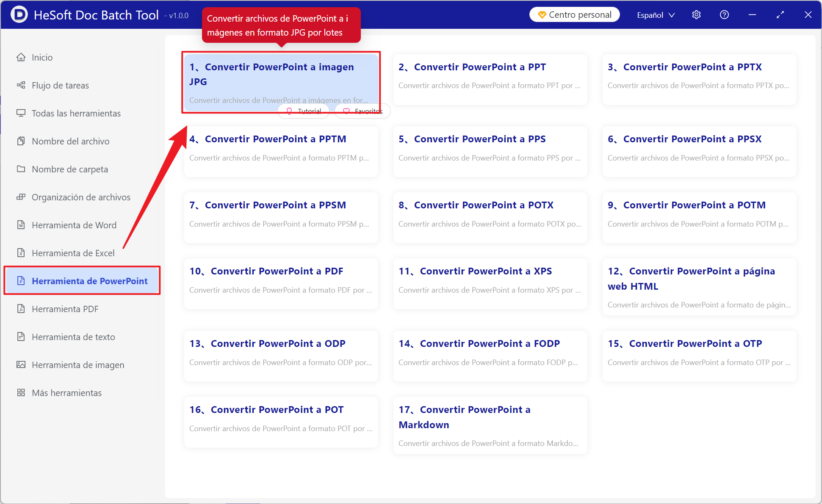Open Convertir PowerPoint a POTM card
The height and width of the screenshot is (504, 822).
pos(699,217)
